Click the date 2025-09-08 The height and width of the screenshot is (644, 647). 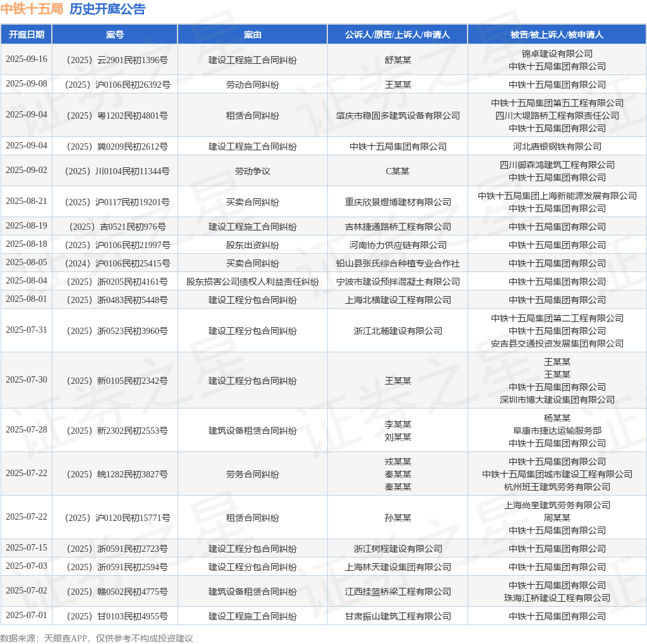tap(27, 84)
